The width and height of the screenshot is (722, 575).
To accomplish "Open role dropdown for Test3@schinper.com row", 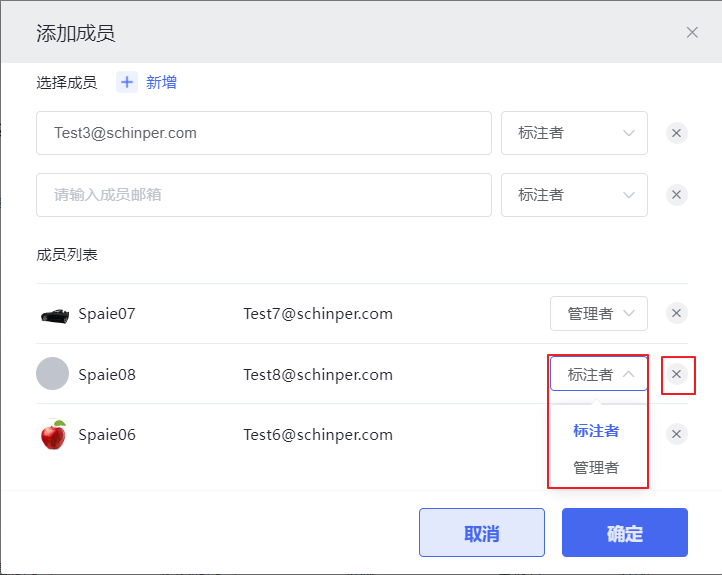I will tap(574, 133).
